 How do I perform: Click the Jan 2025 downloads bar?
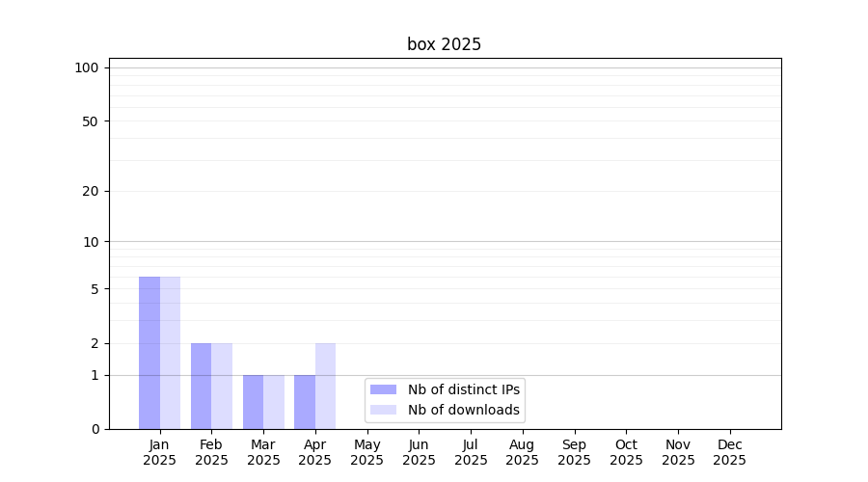170,353
